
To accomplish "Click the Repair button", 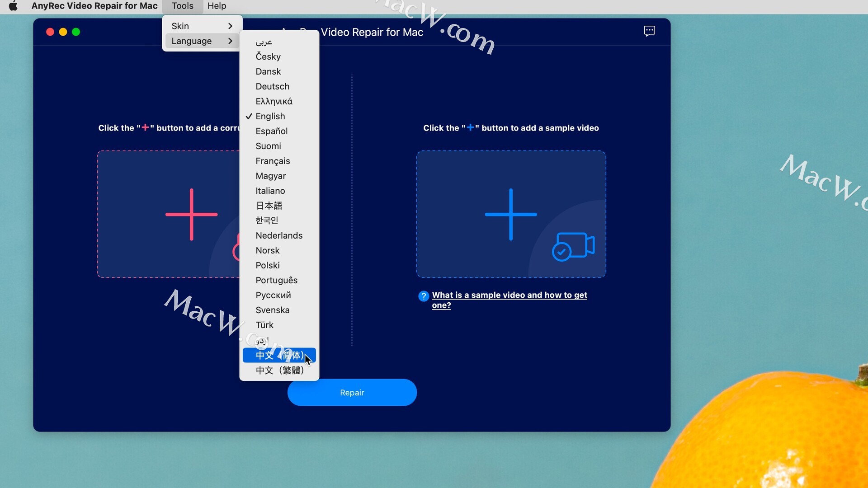I will [352, 393].
